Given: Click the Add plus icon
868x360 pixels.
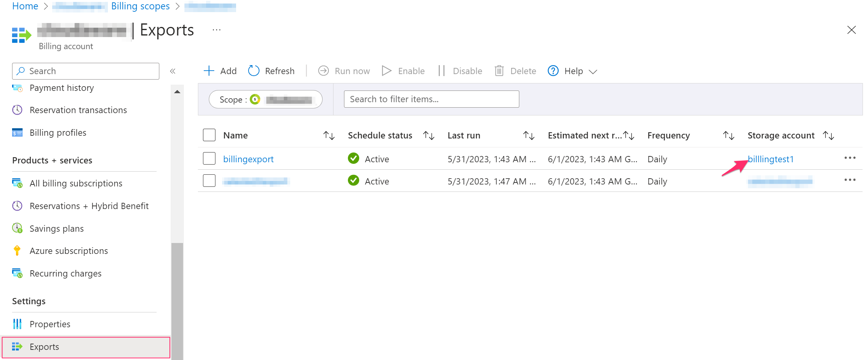Looking at the screenshot, I should point(209,71).
